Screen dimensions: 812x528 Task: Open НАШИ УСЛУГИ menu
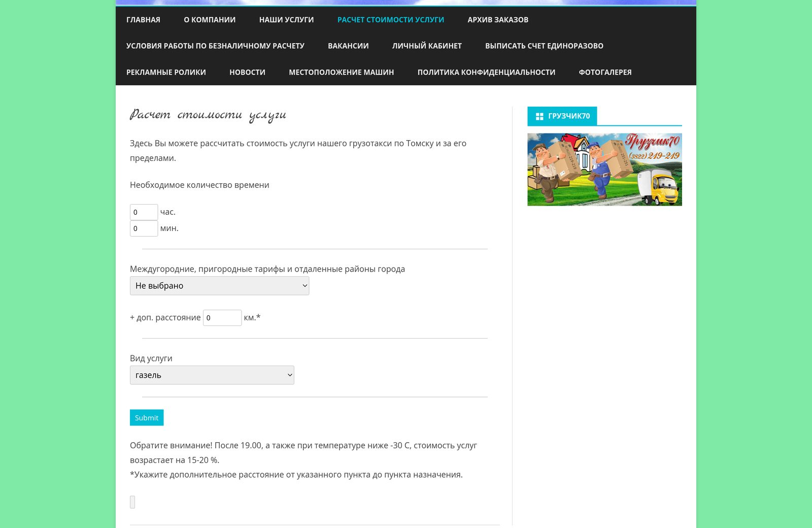[286, 20]
